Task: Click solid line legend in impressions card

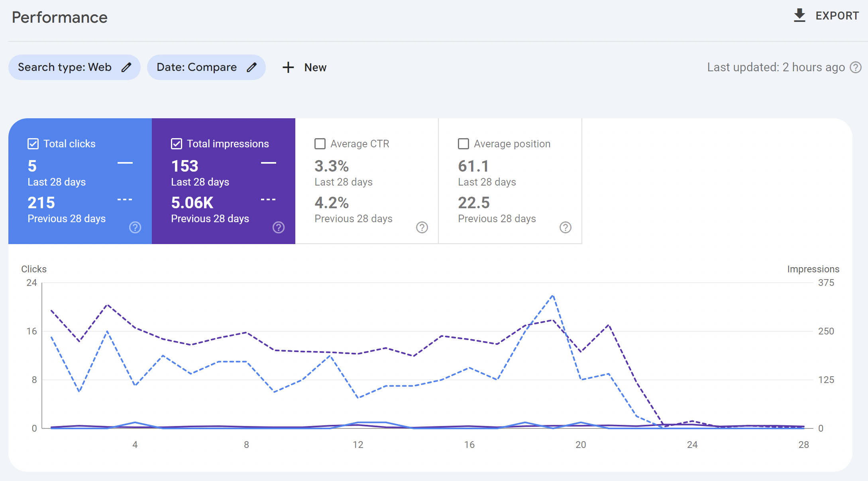Action: pyautogui.click(x=269, y=163)
